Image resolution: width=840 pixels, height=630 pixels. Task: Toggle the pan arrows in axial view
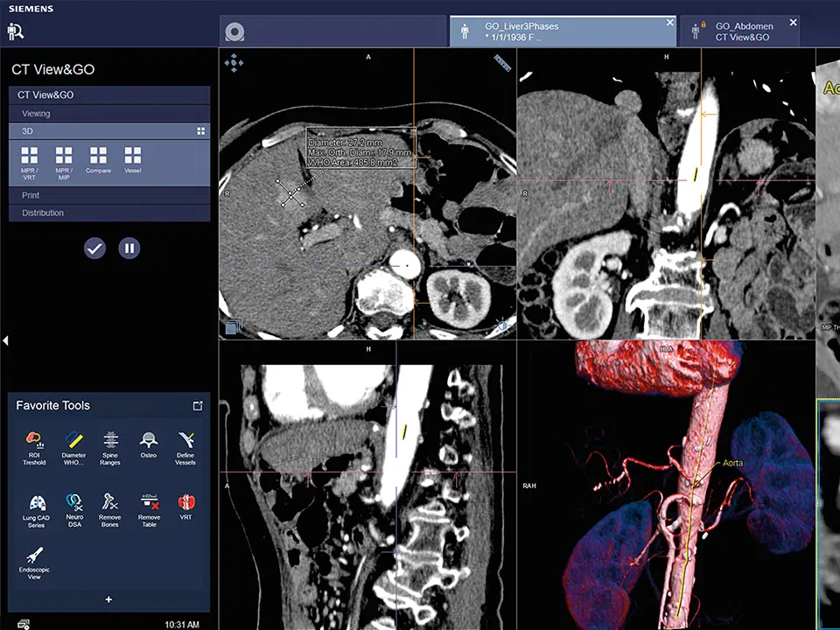[234, 62]
